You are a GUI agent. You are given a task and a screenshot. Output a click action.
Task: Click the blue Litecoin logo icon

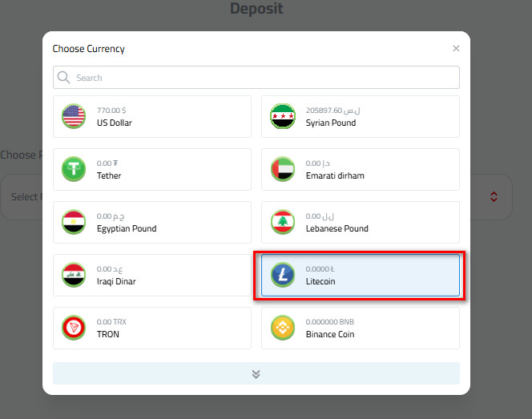(x=282, y=276)
